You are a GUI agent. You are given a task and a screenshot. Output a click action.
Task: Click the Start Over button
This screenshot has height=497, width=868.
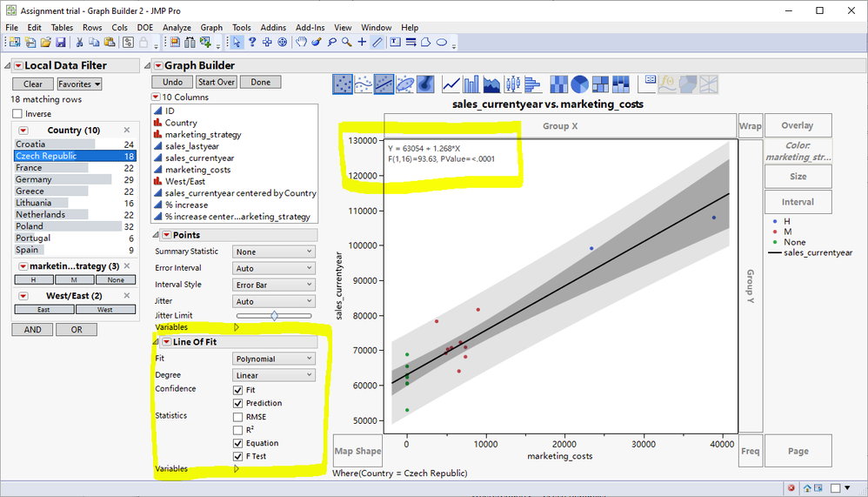coord(216,82)
